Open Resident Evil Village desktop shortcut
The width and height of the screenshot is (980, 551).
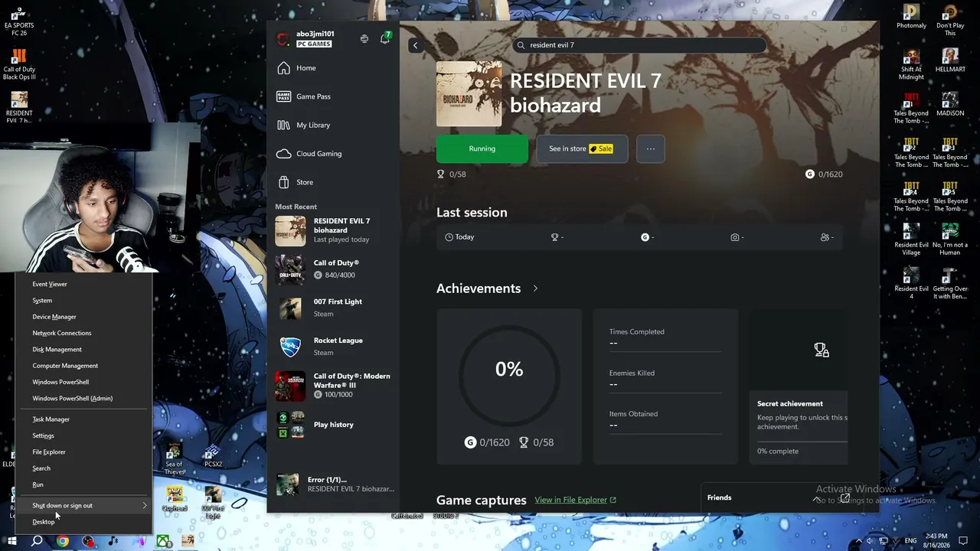pos(911,240)
